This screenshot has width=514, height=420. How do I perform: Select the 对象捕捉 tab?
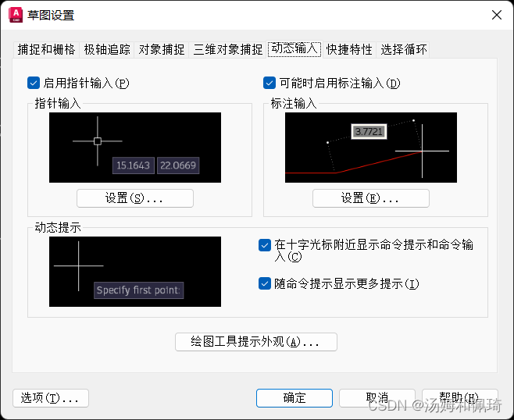pos(161,50)
